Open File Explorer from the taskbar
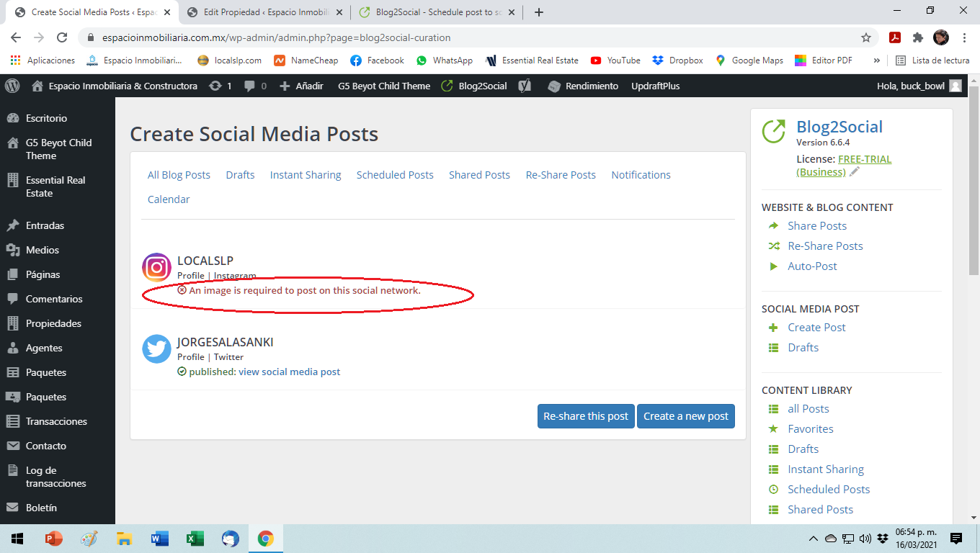Screen dimensions: 980x553 (125, 539)
